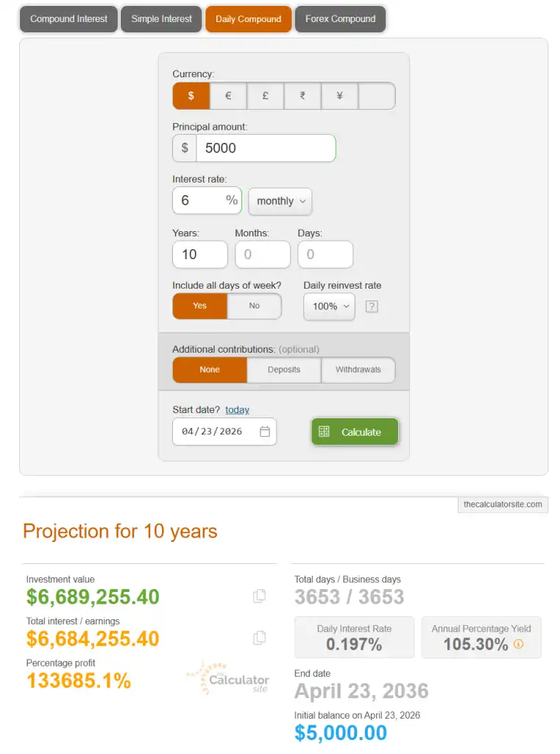Choose Deposits for additional contributions
The height and width of the screenshot is (754, 560).
click(x=284, y=370)
